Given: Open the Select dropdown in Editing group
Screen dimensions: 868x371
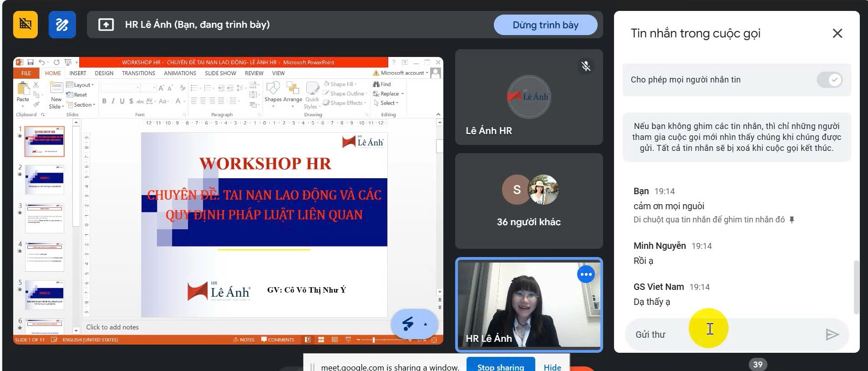Looking at the screenshot, I should 386,103.
